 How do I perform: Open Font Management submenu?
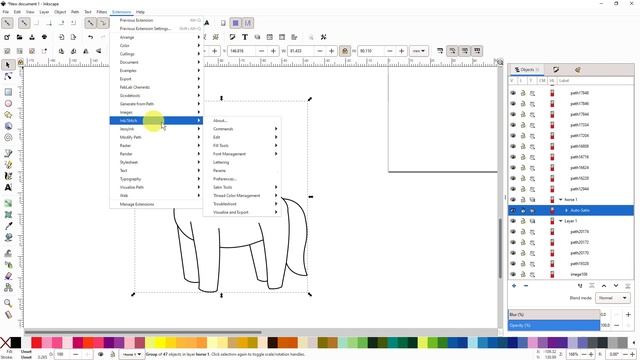(x=242, y=154)
